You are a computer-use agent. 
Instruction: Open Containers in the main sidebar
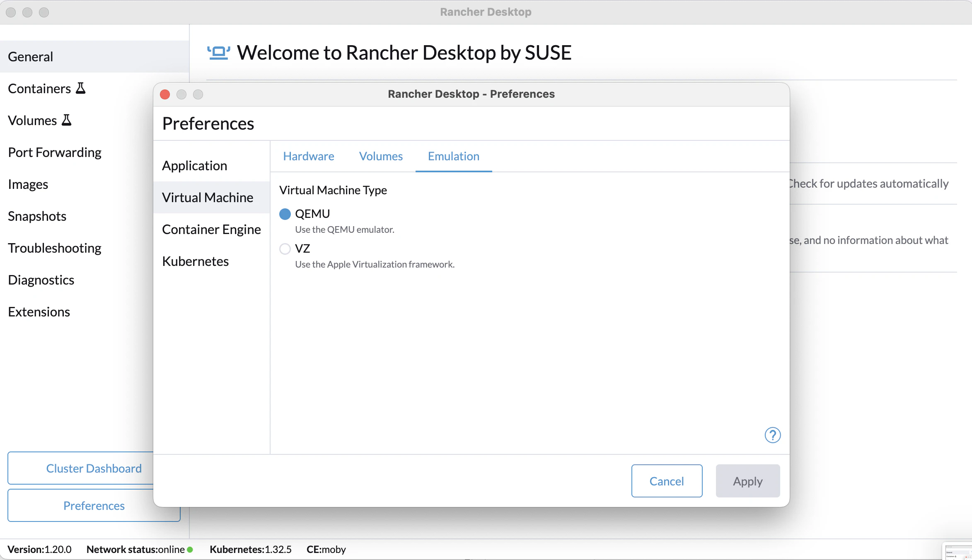click(77, 89)
